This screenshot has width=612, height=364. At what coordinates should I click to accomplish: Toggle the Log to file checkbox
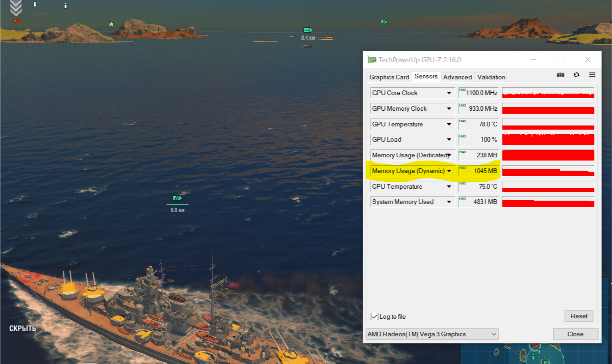375,316
